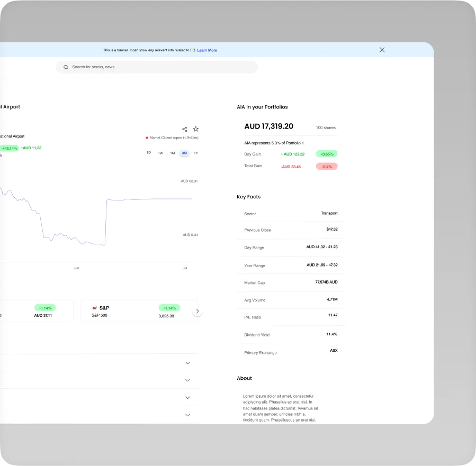
Task: Click the 3,825.33 S&P 500 value
Action: (166, 316)
